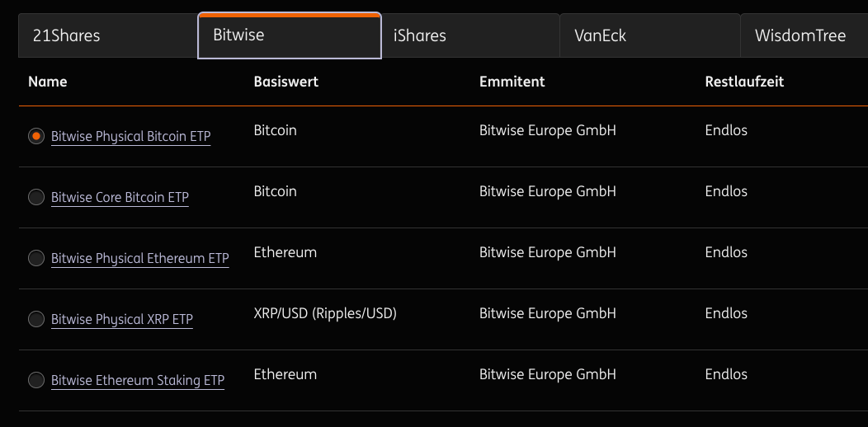This screenshot has height=427, width=868.
Task: Follow the Bitwise Core Bitcoin ETP link
Action: point(120,198)
